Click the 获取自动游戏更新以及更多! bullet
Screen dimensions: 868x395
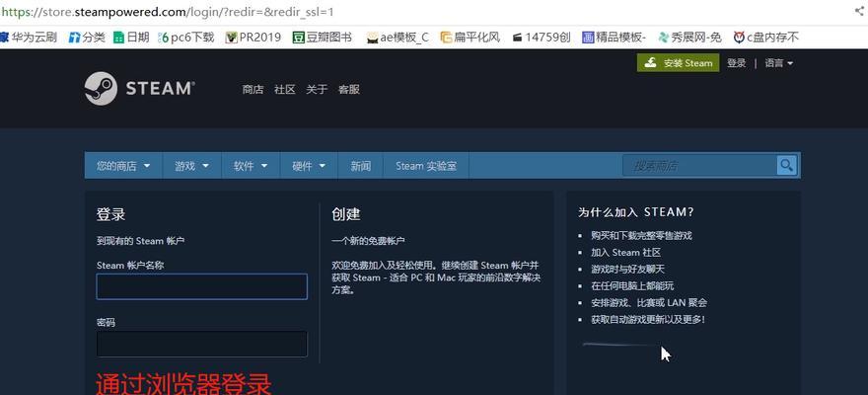click(x=648, y=320)
